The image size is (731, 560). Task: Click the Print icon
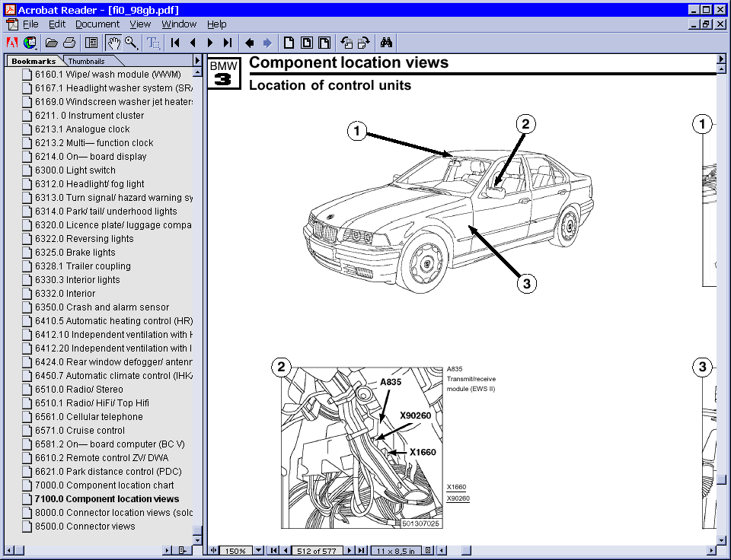(69, 43)
